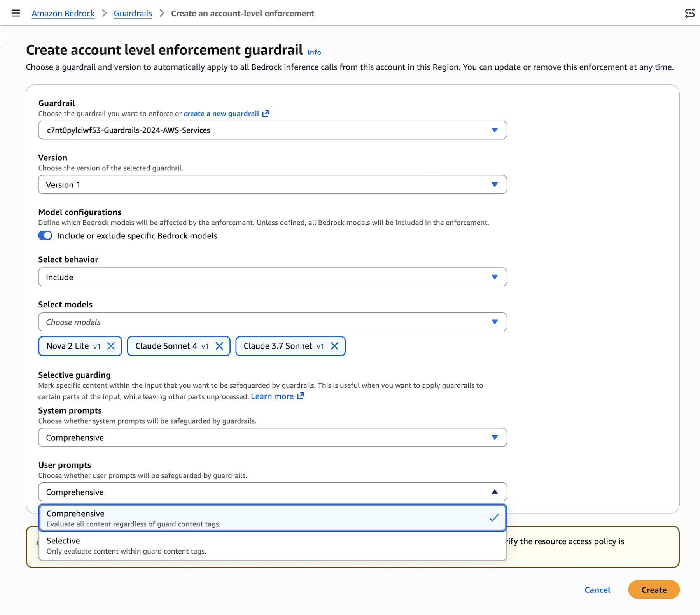Click the top-right panel settings icon
The image size is (700, 615).
(689, 13)
